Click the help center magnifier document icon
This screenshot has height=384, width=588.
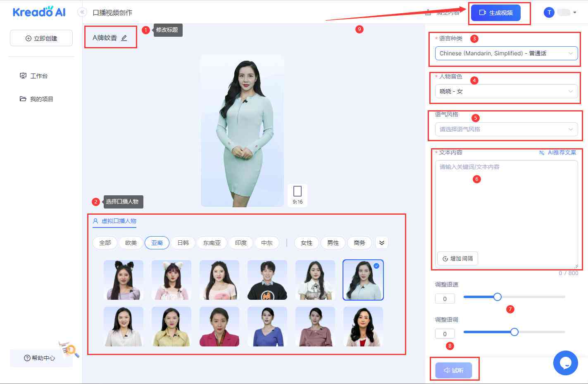tap(69, 349)
